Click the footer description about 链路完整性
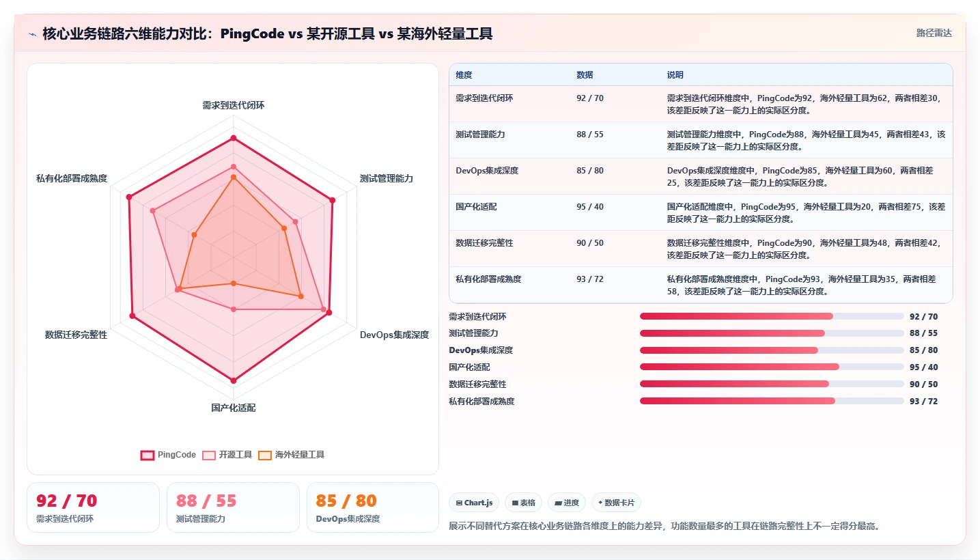The image size is (980, 560). point(664,526)
